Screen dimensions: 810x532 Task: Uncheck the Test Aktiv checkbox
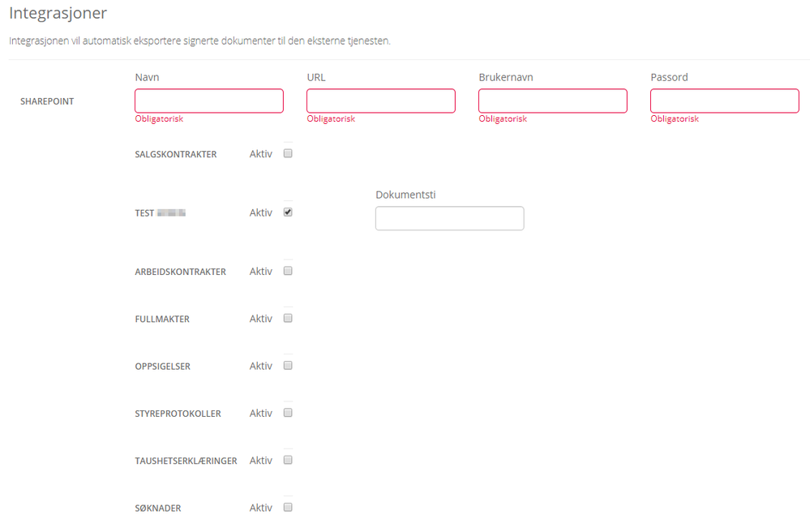click(288, 212)
